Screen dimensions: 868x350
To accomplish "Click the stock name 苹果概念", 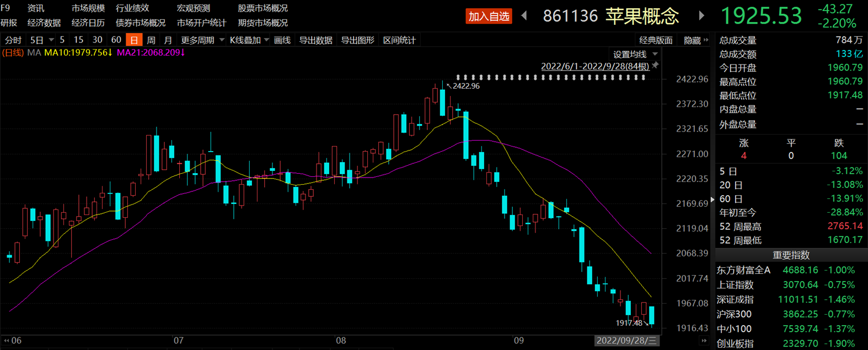I will 642,16.
